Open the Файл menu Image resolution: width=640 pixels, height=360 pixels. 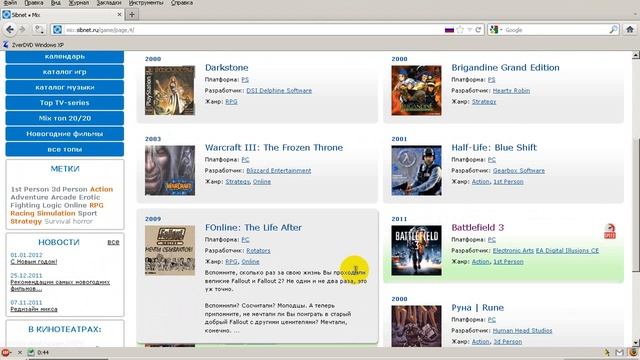[x=10, y=3]
